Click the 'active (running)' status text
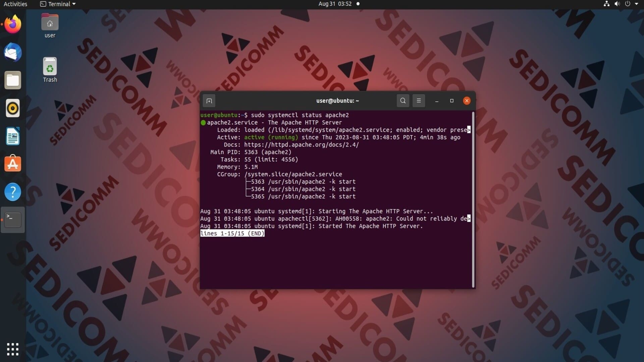 pos(271,137)
